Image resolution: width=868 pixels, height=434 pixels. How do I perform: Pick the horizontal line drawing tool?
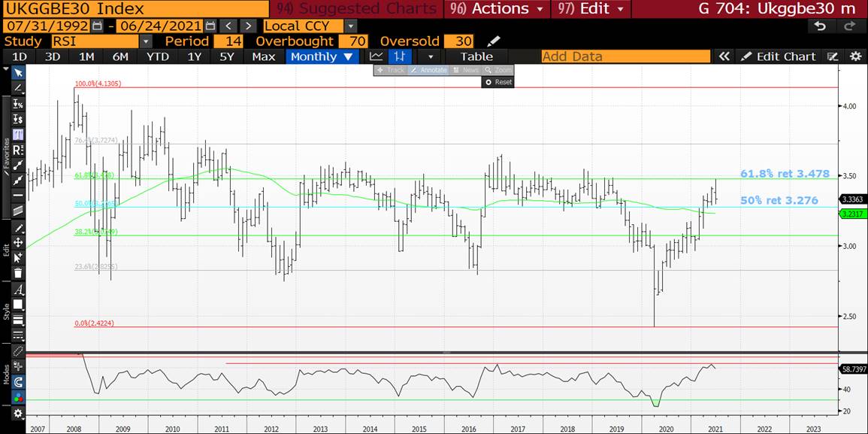18,195
